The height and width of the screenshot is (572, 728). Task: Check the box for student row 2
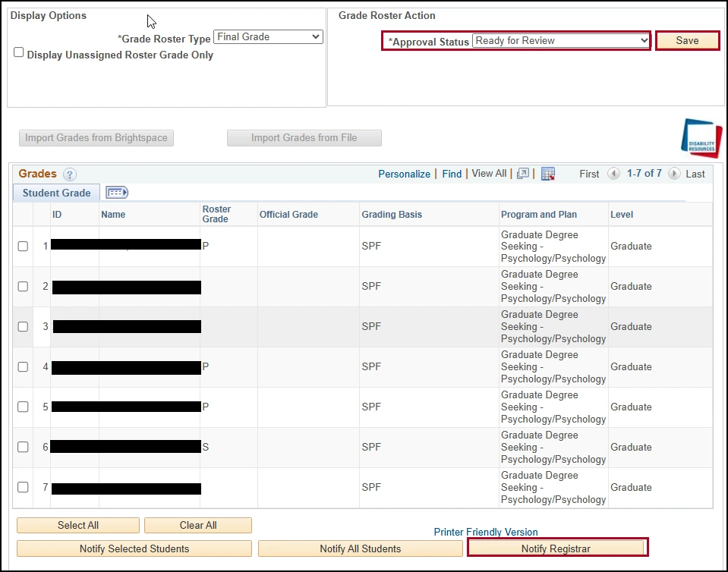(x=23, y=287)
